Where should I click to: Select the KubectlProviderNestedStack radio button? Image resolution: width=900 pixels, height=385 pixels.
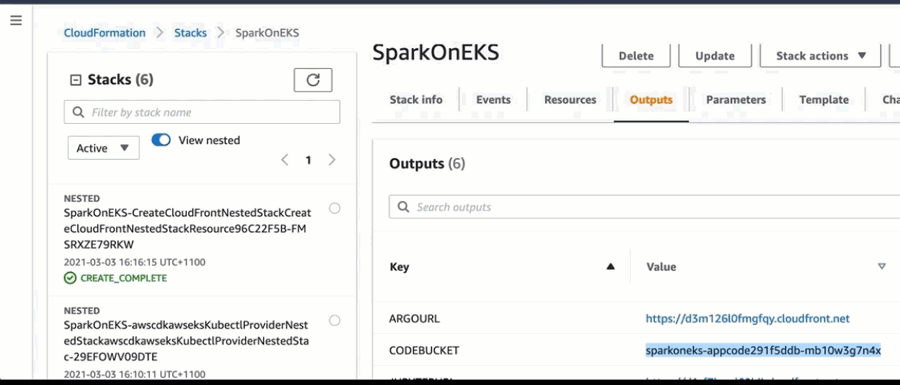tap(335, 320)
